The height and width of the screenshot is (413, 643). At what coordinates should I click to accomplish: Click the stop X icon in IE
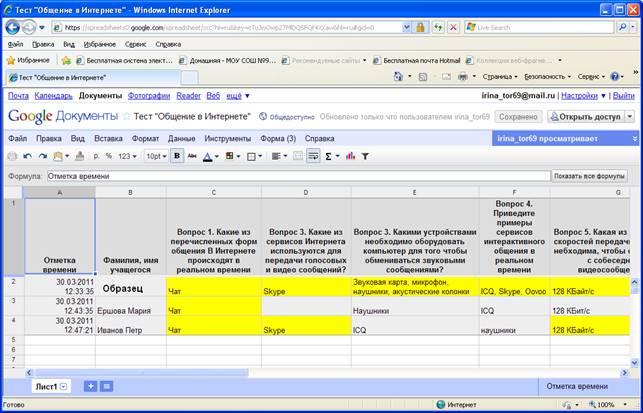[x=453, y=27]
